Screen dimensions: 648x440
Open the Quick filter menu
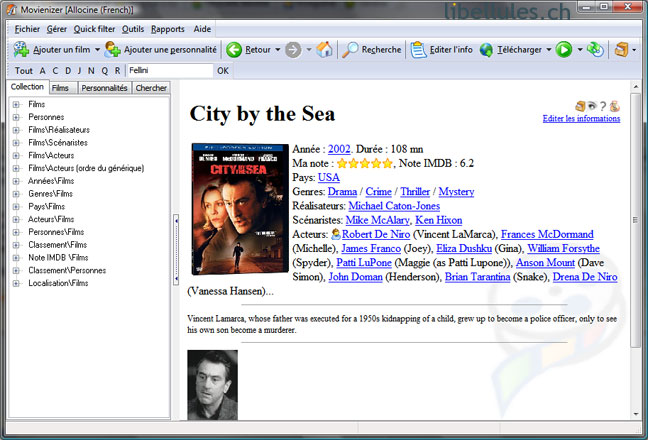pyautogui.click(x=94, y=29)
